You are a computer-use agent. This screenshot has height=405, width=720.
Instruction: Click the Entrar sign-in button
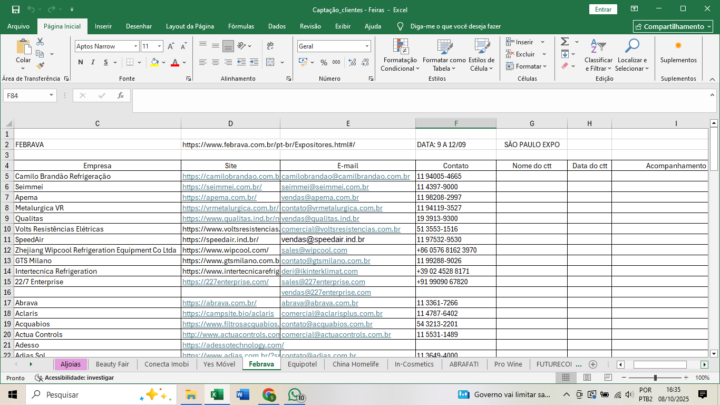tap(603, 8)
